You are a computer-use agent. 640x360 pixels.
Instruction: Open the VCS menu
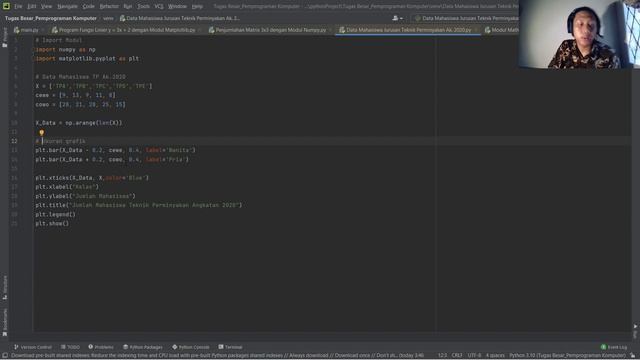159,6
